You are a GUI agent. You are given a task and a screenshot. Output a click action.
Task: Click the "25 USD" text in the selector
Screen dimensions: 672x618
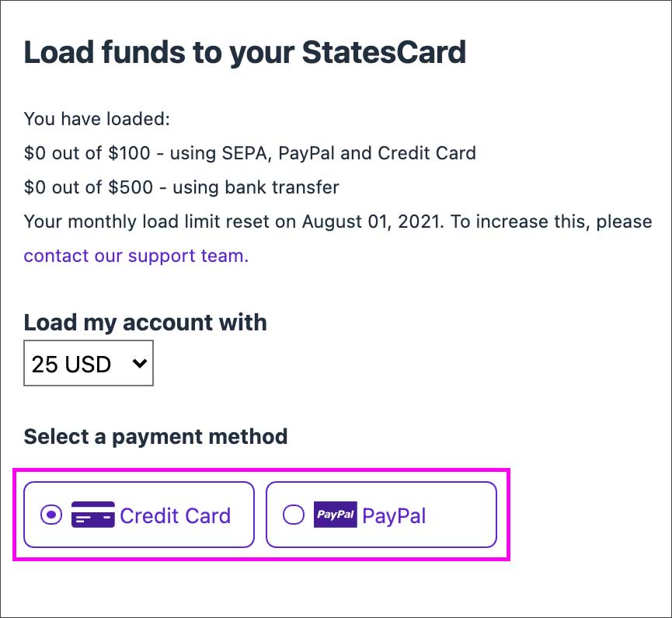tap(71, 364)
